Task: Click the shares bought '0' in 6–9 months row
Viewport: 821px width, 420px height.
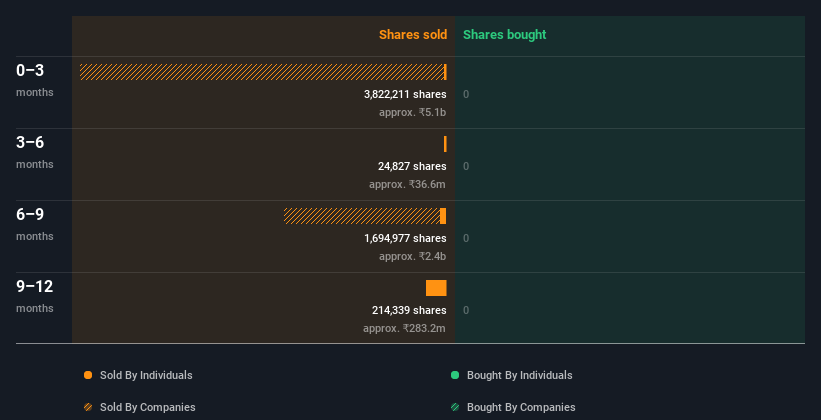Action: (x=466, y=239)
